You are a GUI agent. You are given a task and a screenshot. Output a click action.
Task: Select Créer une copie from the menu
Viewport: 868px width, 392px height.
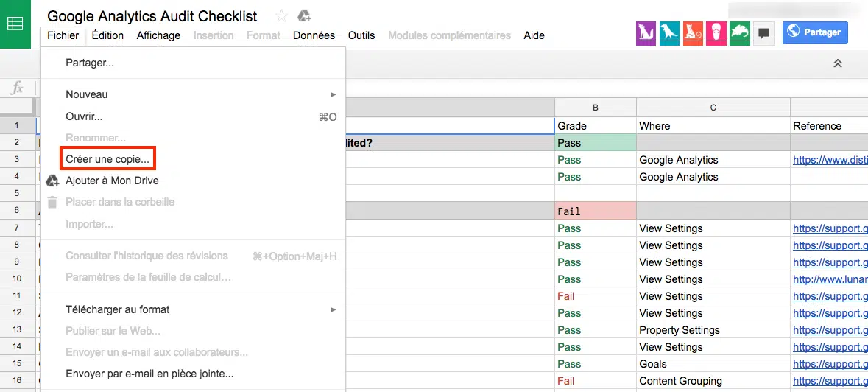(x=107, y=159)
